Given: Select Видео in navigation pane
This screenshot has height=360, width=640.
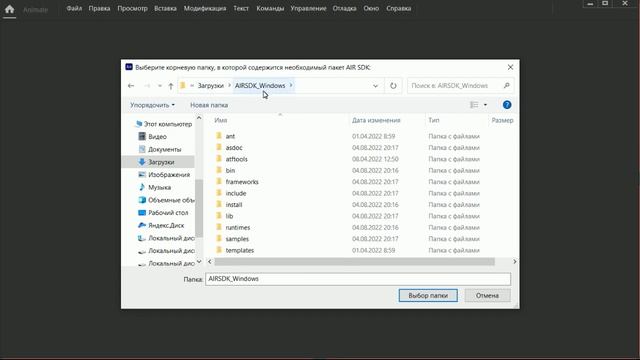Looking at the screenshot, I should tap(153, 137).
